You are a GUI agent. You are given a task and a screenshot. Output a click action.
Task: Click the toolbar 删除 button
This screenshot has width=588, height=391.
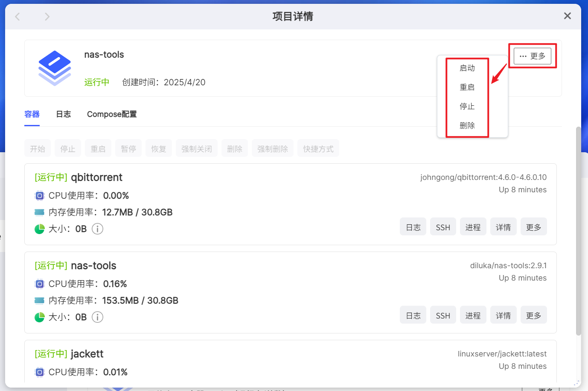[x=235, y=148]
